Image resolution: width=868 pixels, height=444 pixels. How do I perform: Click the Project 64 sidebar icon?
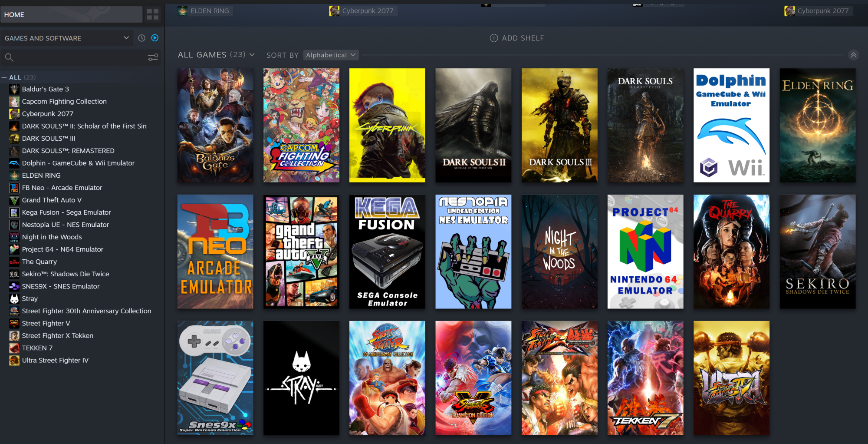pos(14,250)
